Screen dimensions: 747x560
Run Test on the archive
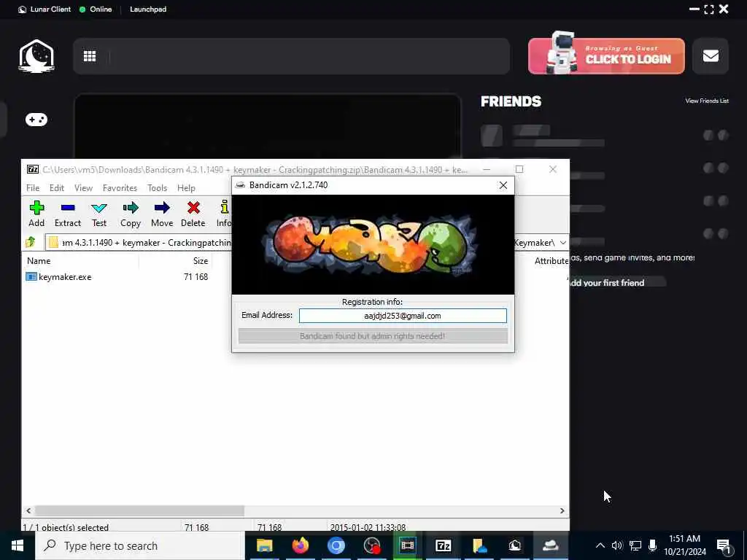point(99,214)
